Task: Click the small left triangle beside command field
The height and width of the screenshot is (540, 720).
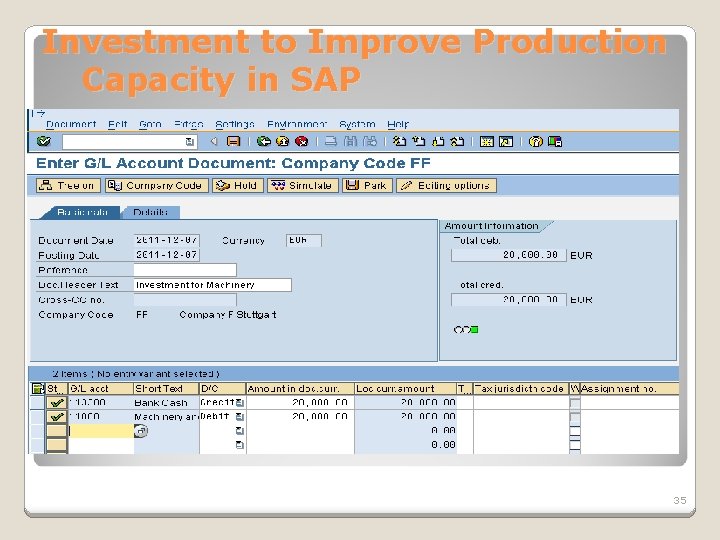Action: 214,141
